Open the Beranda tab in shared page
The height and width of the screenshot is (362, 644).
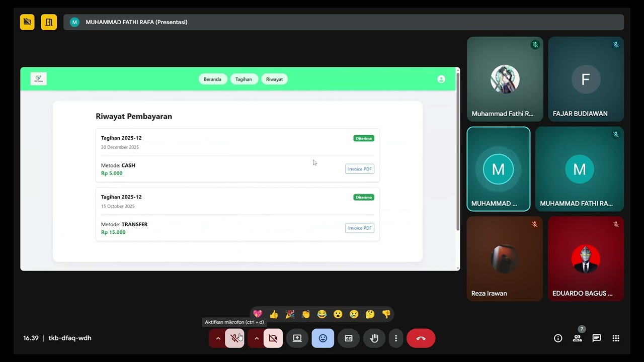click(x=212, y=79)
